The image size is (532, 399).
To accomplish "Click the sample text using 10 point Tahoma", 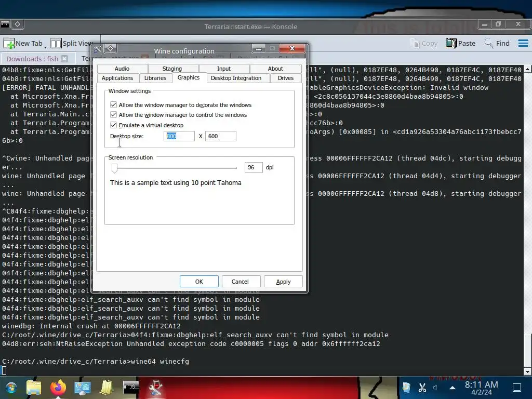I will coord(176,182).
